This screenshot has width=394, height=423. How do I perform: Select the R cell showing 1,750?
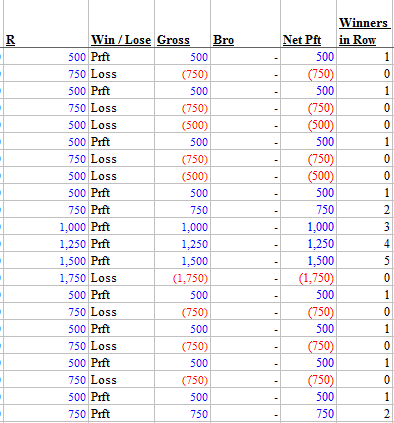click(46, 278)
